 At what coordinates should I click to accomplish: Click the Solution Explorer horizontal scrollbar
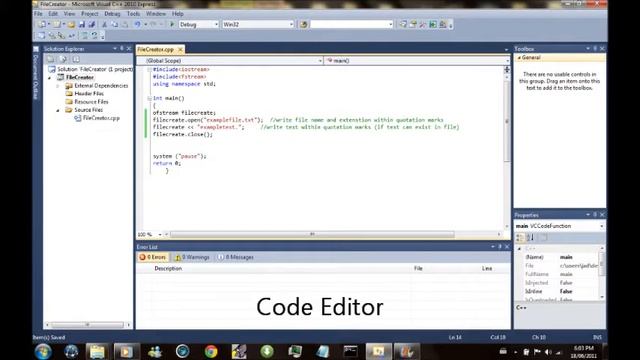pyautogui.click(x=87, y=325)
